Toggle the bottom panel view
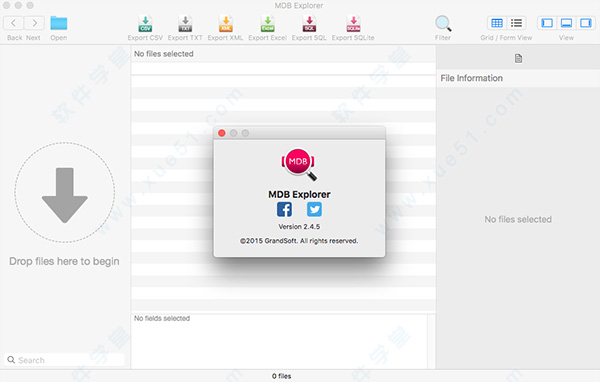Viewport: 600px width, 382px height. 566,23
